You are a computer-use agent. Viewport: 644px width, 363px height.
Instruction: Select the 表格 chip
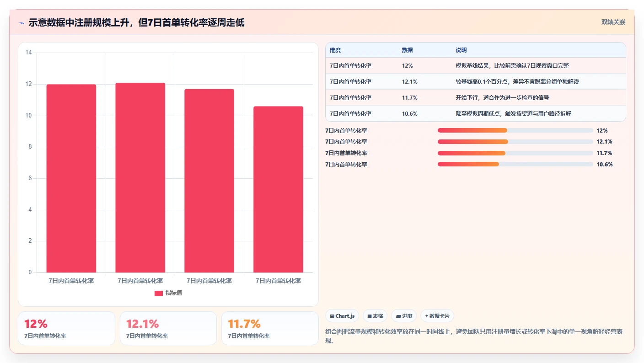click(375, 316)
